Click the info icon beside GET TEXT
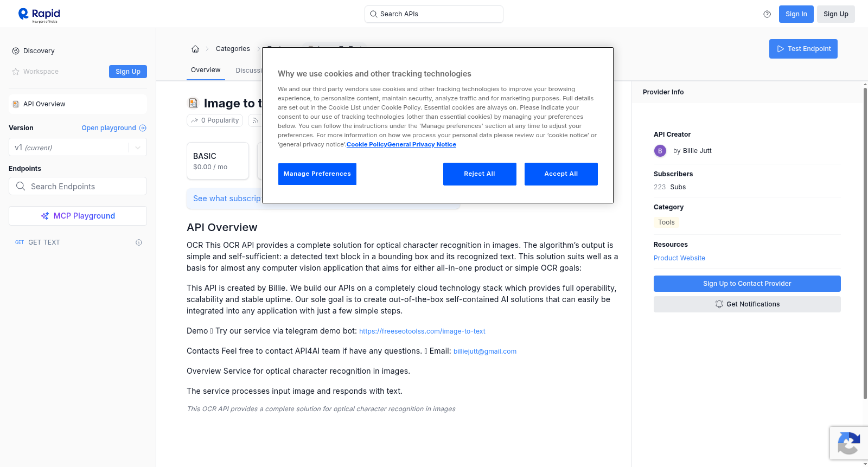Image resolution: width=868 pixels, height=467 pixels. [139, 242]
